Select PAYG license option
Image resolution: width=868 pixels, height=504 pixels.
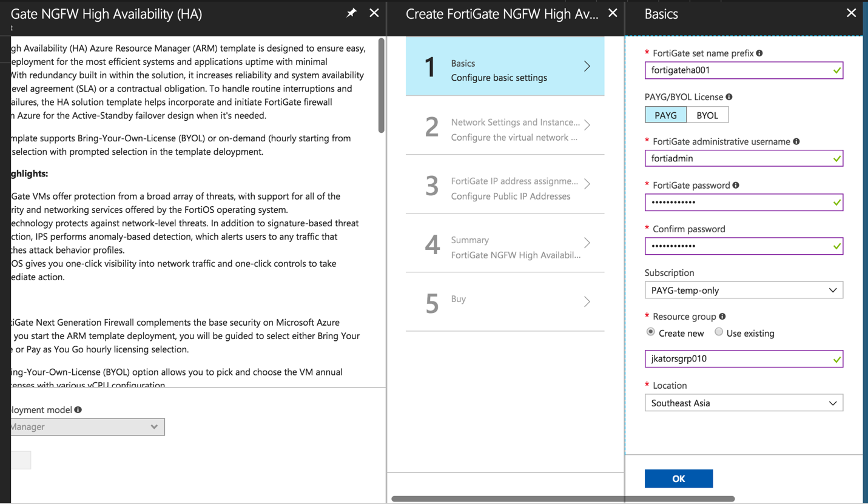tap(665, 115)
